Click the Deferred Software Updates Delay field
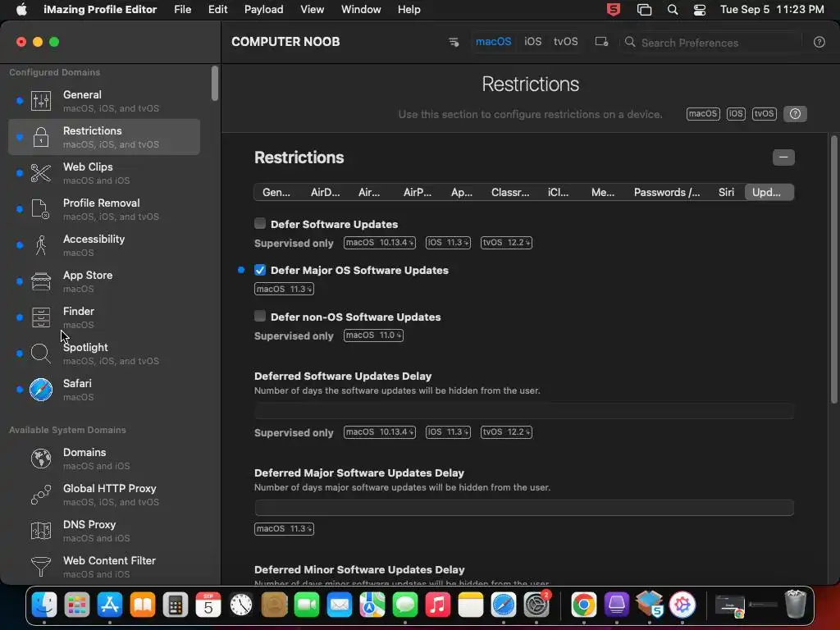Screen dimensions: 840x630 coord(524,411)
